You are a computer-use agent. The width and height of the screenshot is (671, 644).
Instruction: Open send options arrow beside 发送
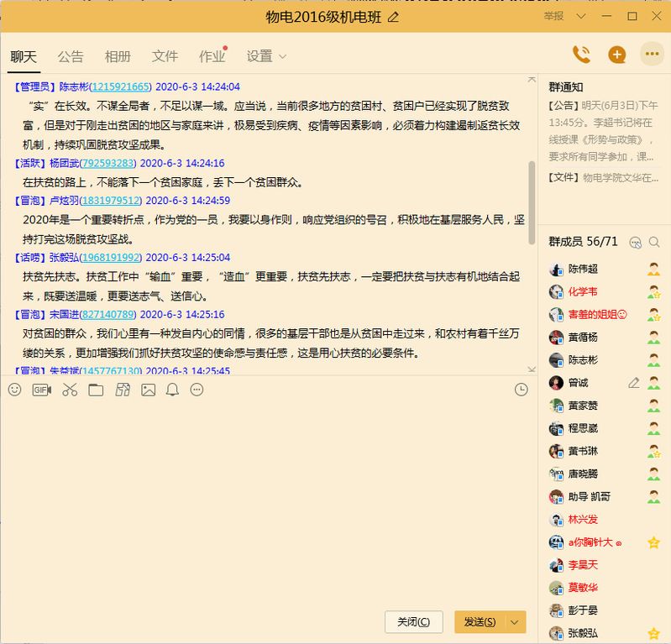click(x=515, y=622)
